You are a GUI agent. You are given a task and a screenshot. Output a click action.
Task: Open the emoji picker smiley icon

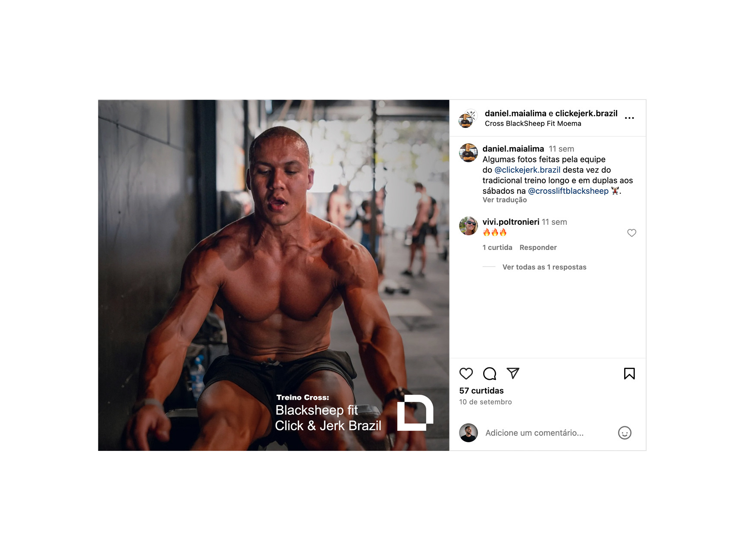click(x=625, y=433)
